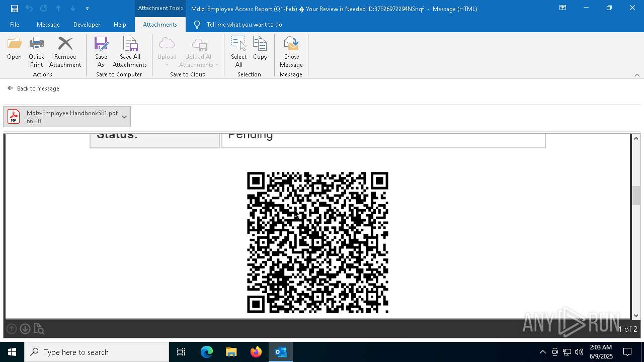The width and height of the screenshot is (644, 362).
Task: Open the Help tab
Action: [x=120, y=25]
